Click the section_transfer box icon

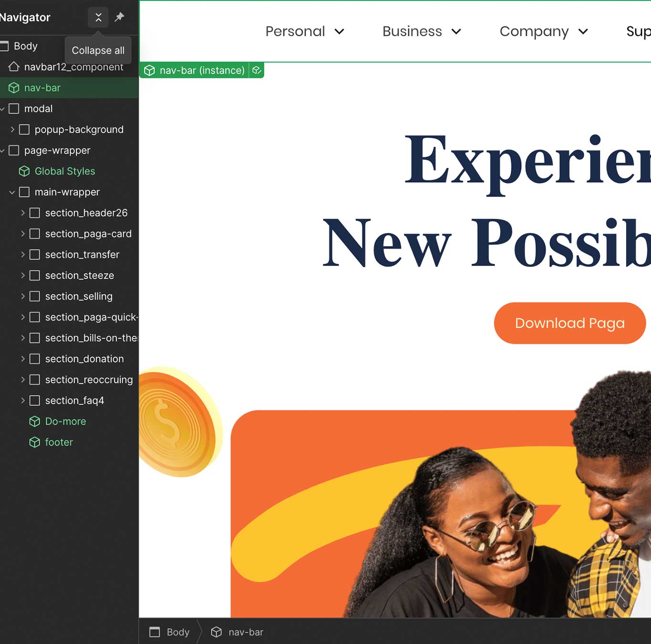(35, 255)
